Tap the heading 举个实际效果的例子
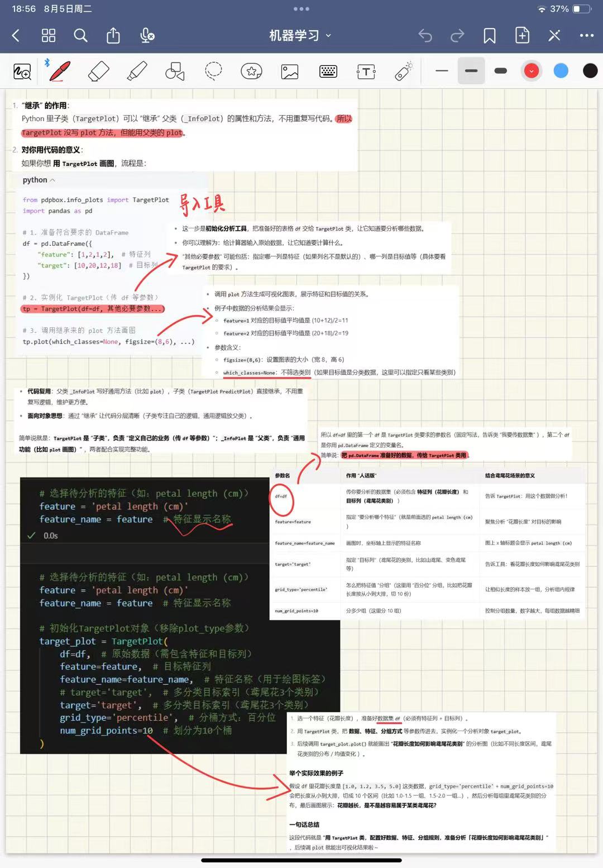The image size is (603, 868). (316, 773)
